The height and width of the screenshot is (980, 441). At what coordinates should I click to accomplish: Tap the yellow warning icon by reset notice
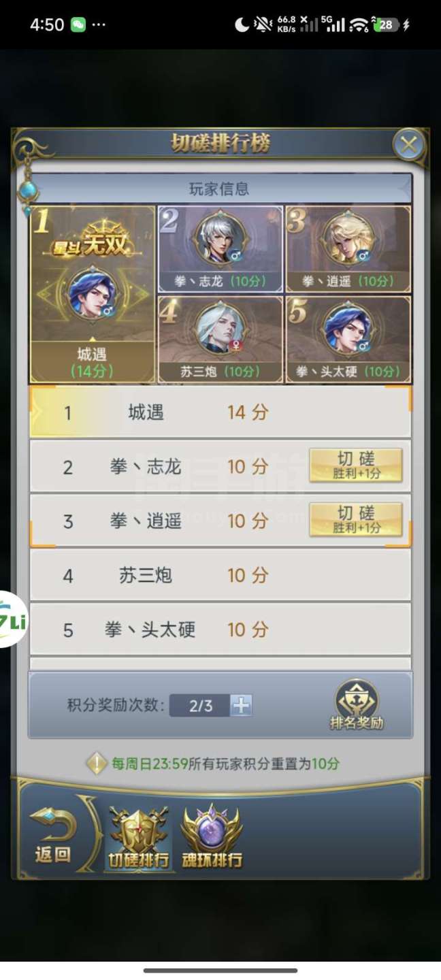point(97,764)
